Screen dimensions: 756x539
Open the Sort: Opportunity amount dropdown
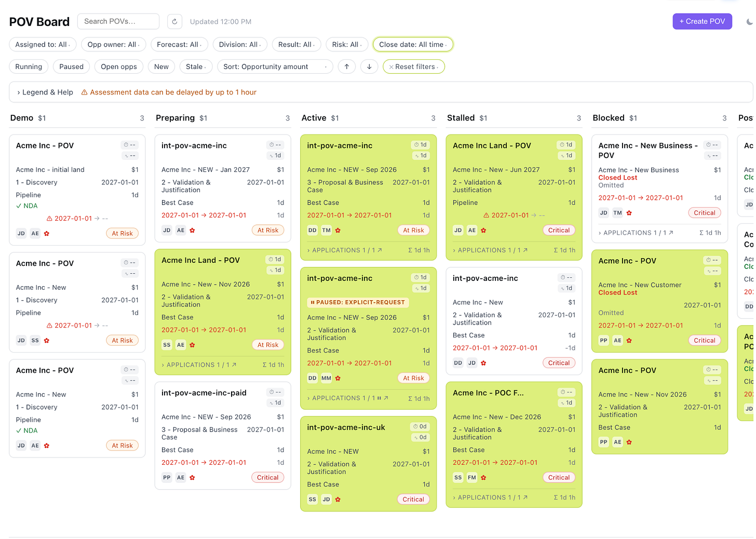pos(275,66)
